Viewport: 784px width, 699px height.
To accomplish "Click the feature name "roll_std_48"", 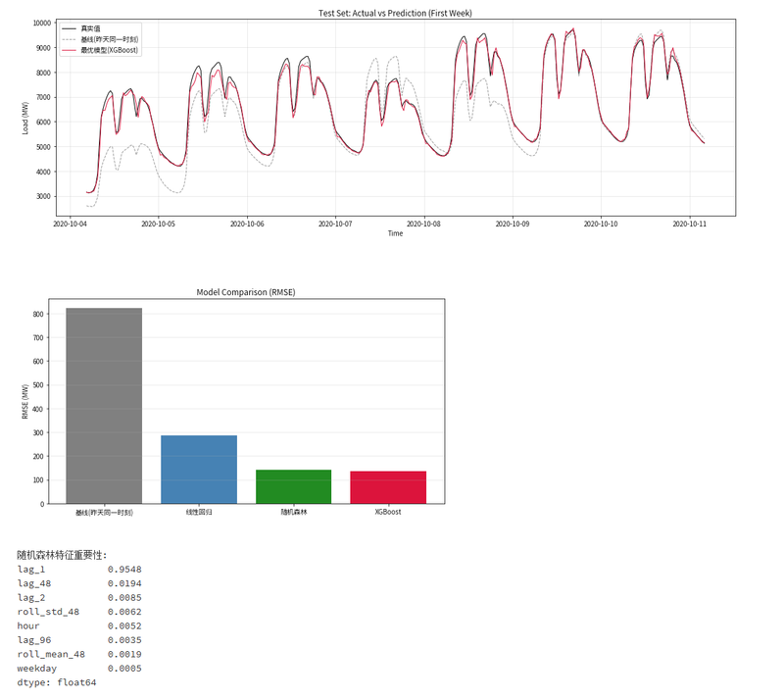I will pyautogui.click(x=48, y=612).
